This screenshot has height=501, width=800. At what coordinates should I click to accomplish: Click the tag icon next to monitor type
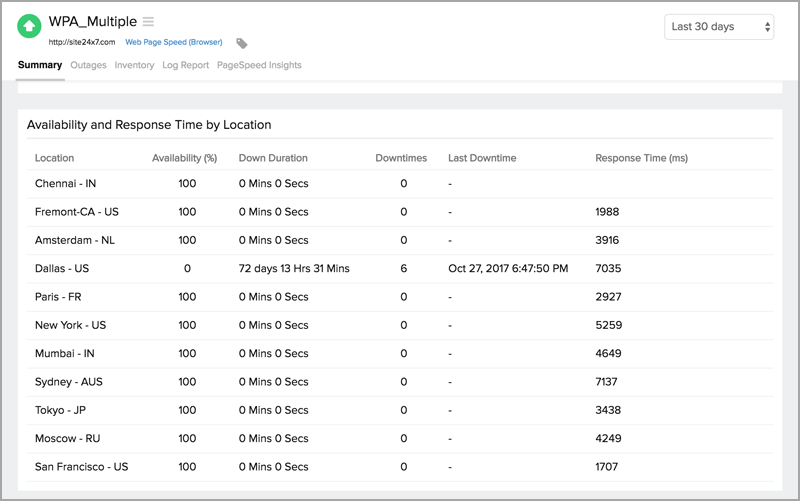(x=242, y=43)
